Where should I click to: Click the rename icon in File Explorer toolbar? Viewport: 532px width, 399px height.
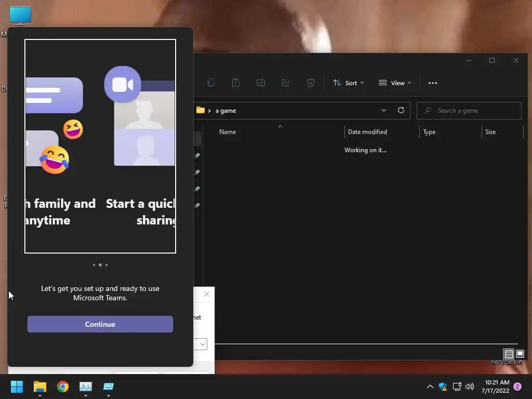261,83
